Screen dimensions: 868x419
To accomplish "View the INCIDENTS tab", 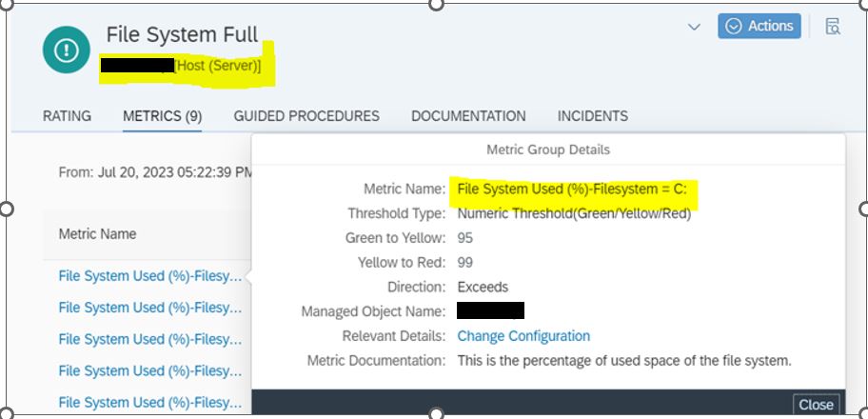I will [x=592, y=116].
